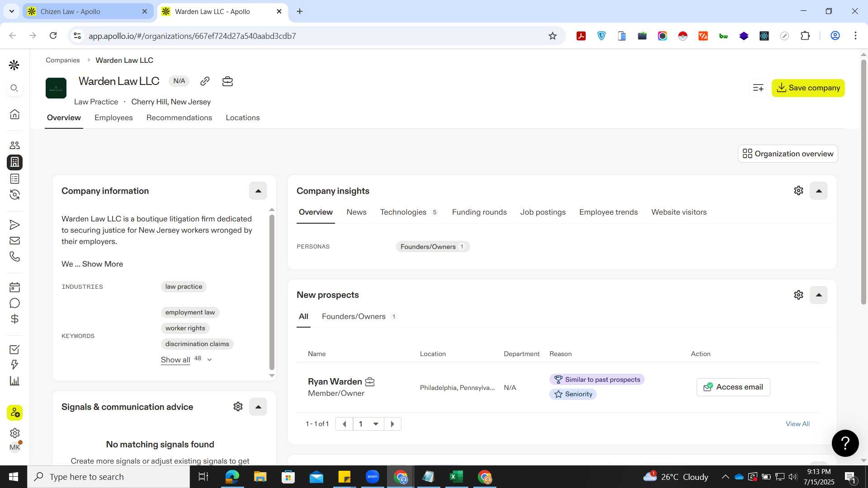Click briefcase icon next to Ryan Warden
The height and width of the screenshot is (488, 868).
click(370, 382)
